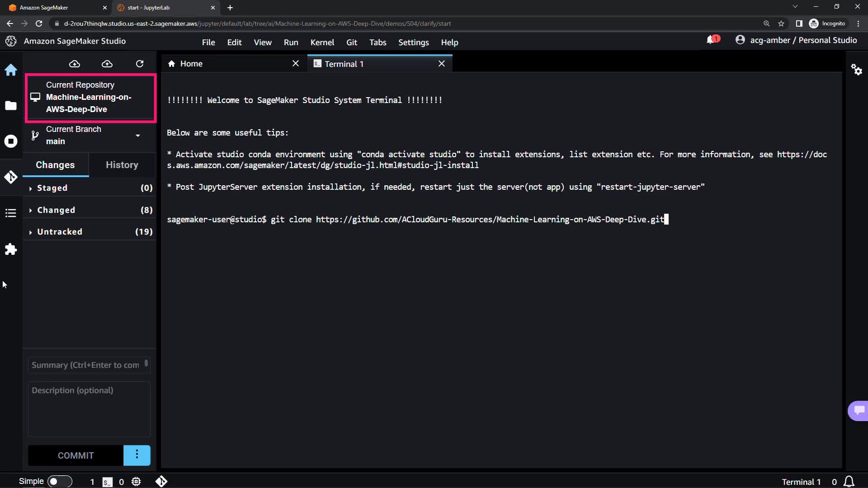Expand the Untracked files section

click(x=59, y=232)
